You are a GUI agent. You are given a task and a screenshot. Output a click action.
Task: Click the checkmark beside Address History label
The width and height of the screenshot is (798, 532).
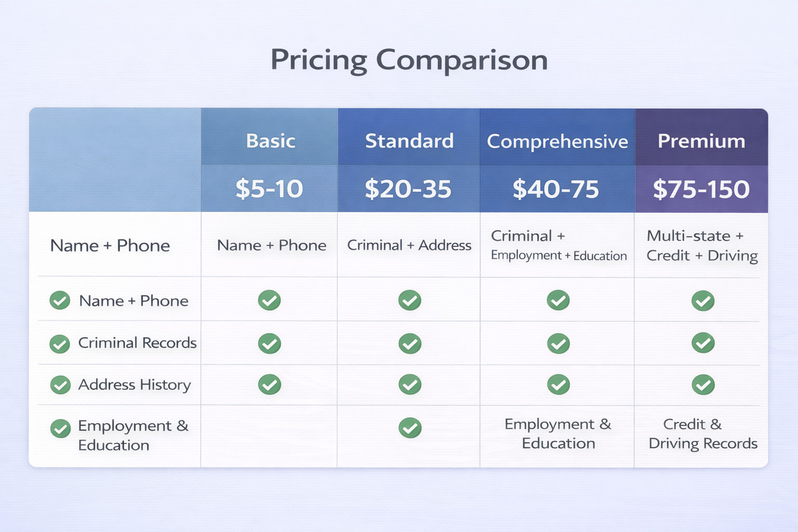pos(60,385)
